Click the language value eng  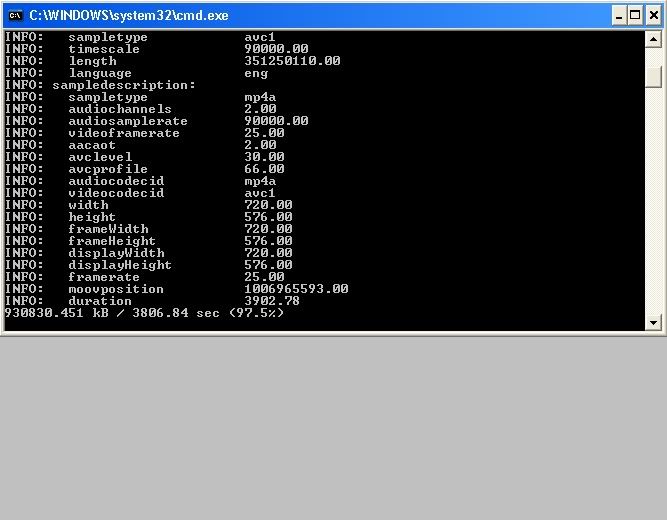[257, 73]
